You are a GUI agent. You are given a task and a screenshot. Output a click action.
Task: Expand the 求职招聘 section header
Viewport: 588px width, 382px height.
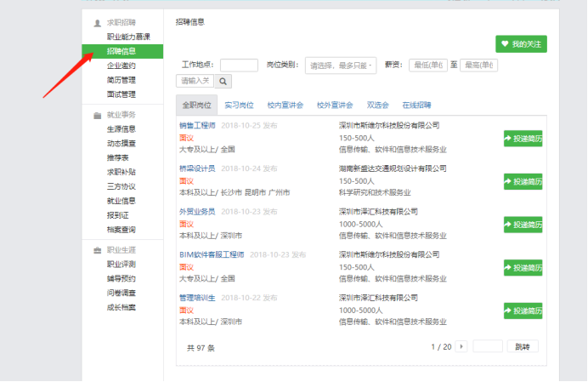122,22
